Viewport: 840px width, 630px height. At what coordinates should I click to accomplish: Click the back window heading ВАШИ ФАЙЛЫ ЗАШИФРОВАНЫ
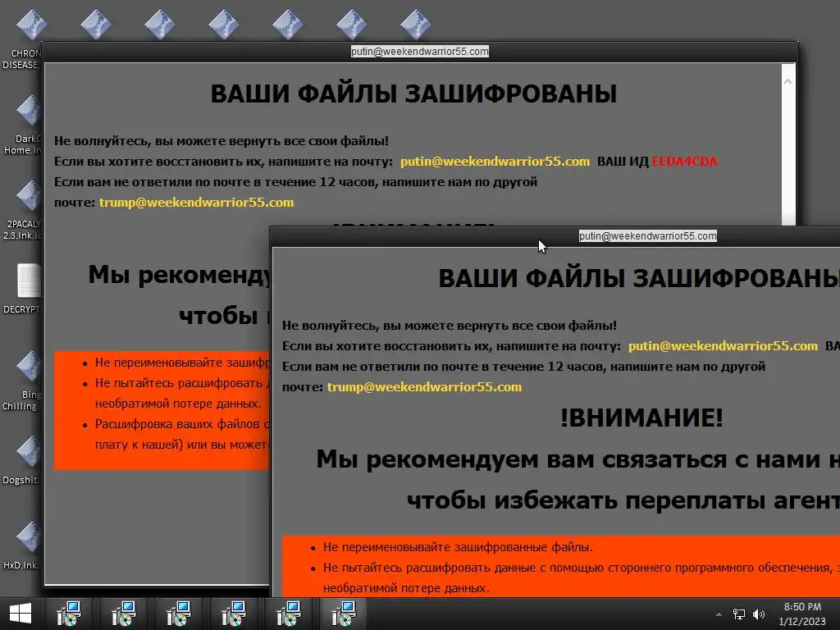click(413, 94)
